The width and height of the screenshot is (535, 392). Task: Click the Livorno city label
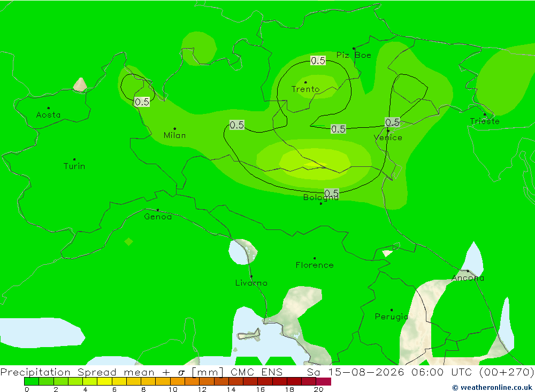pyautogui.click(x=251, y=283)
